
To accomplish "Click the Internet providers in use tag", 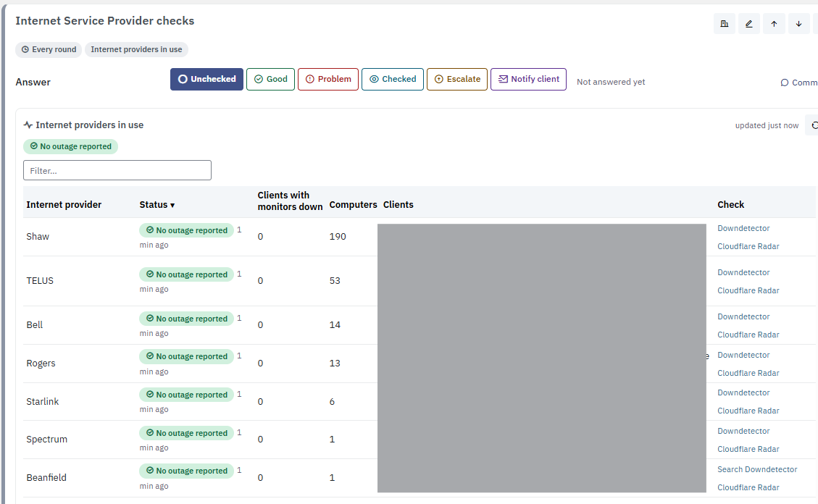I will coord(137,49).
